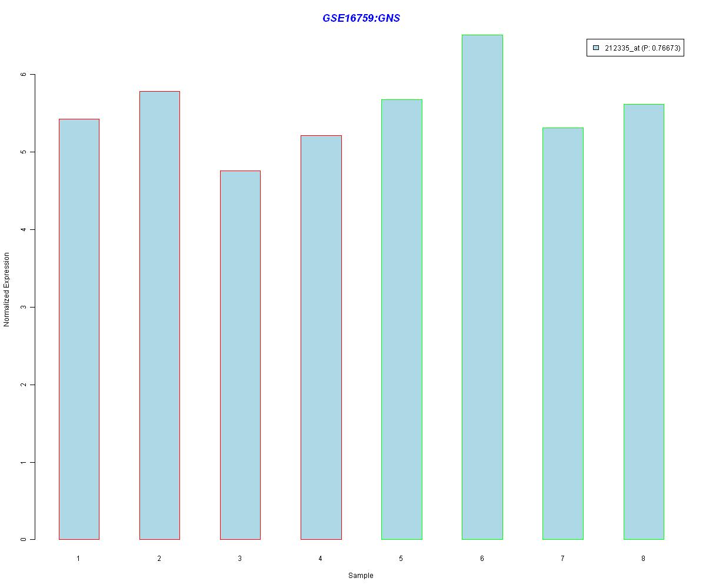Select the bar for sample 1
This screenshot has width=706, height=588.
tap(79, 329)
